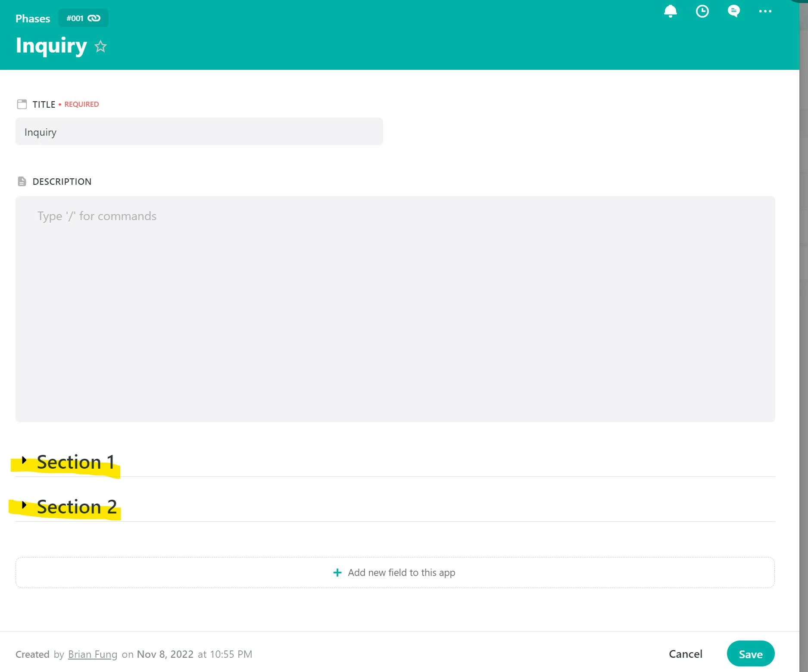Expand Section 1 using its triangle
The height and width of the screenshot is (672, 808).
[24, 460]
